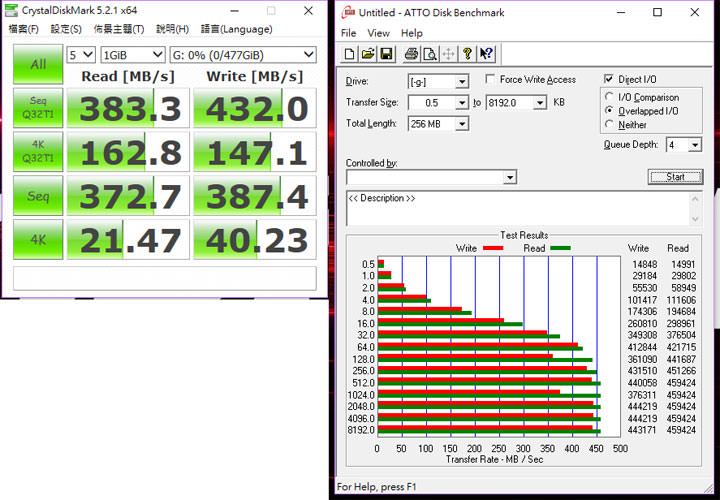
Task: Click the red Write legend swatch
Action: click(x=492, y=248)
